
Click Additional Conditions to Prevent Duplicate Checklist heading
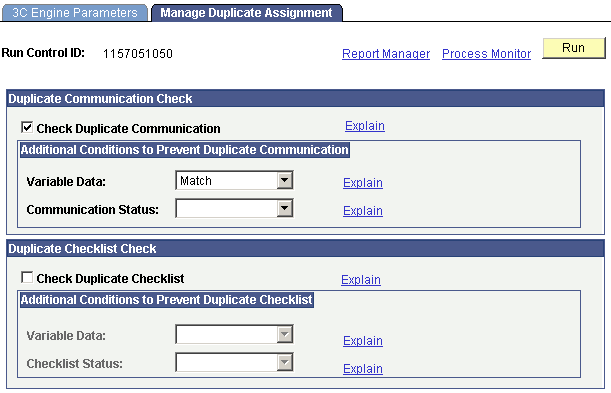(167, 300)
